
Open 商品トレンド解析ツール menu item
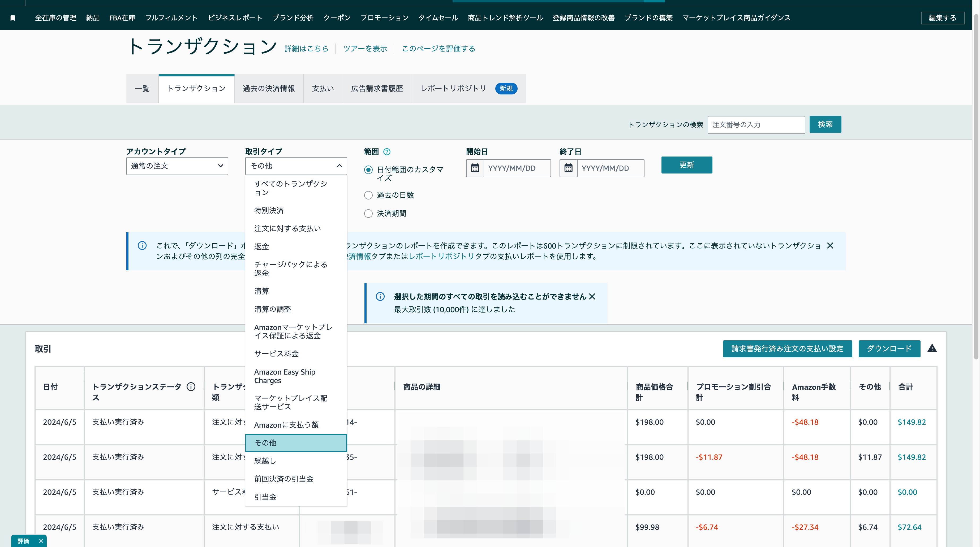pyautogui.click(x=505, y=18)
